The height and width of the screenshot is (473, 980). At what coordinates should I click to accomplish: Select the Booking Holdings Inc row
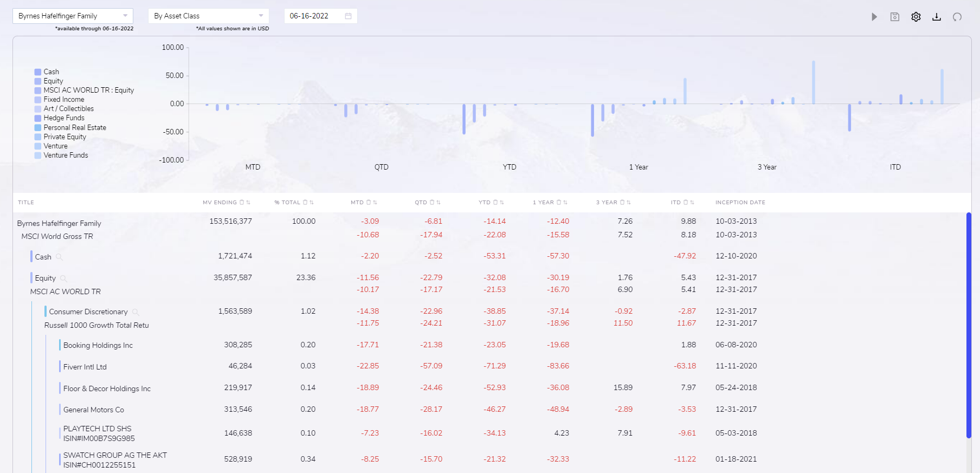click(x=98, y=345)
